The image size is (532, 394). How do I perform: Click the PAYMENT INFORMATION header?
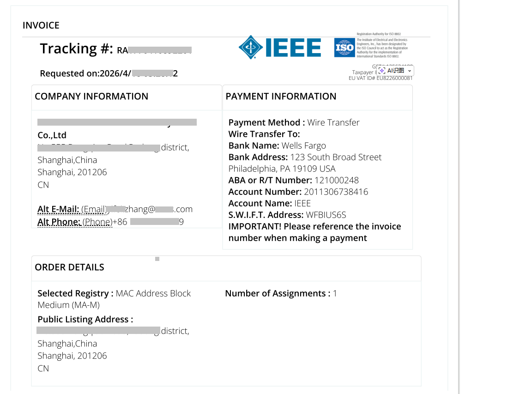coord(281,97)
